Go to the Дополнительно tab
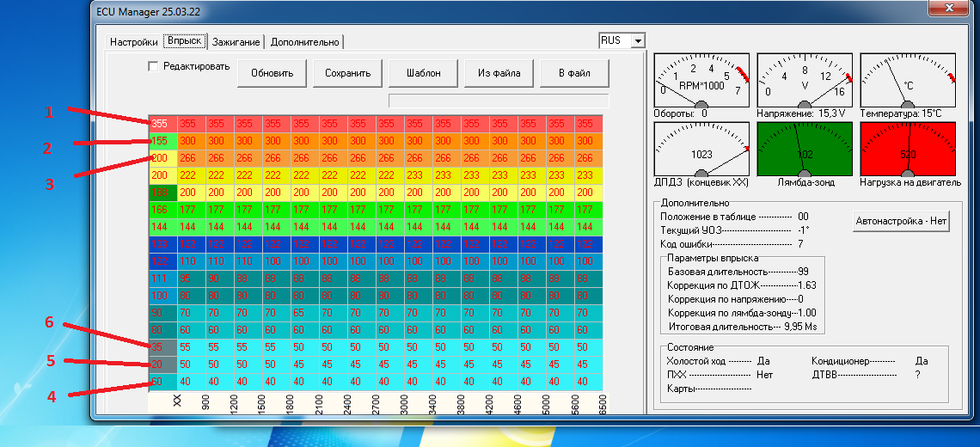This screenshot has width=980, height=447. [305, 41]
